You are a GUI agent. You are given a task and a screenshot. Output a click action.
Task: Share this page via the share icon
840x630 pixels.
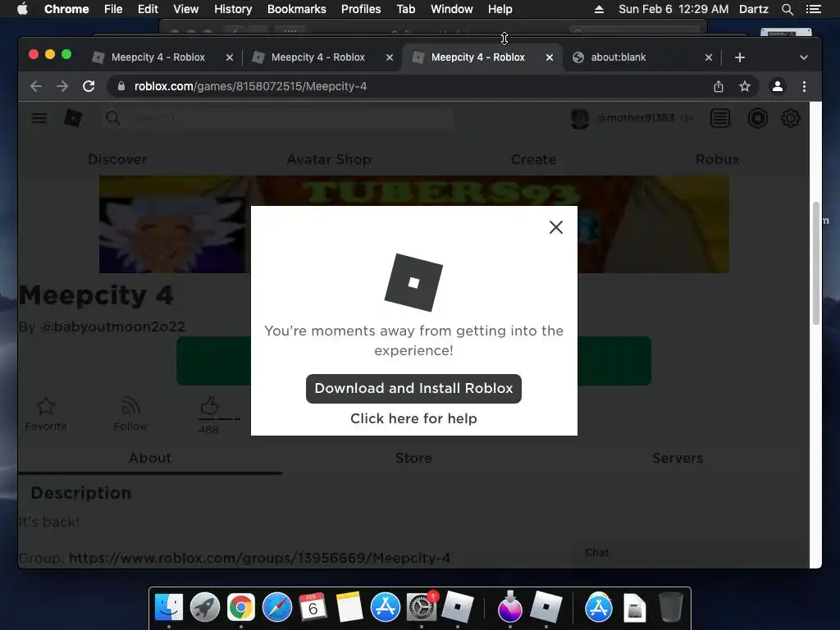pos(719,86)
